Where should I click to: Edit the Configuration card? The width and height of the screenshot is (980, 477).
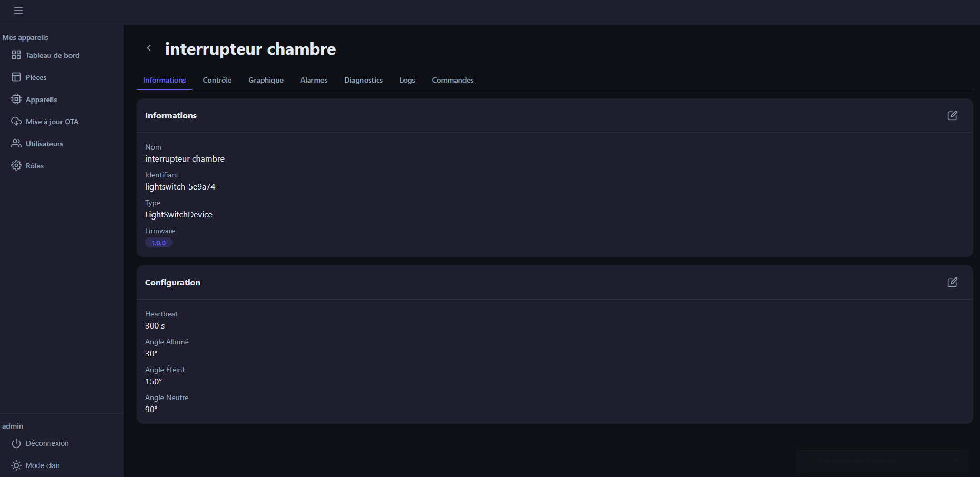point(952,282)
